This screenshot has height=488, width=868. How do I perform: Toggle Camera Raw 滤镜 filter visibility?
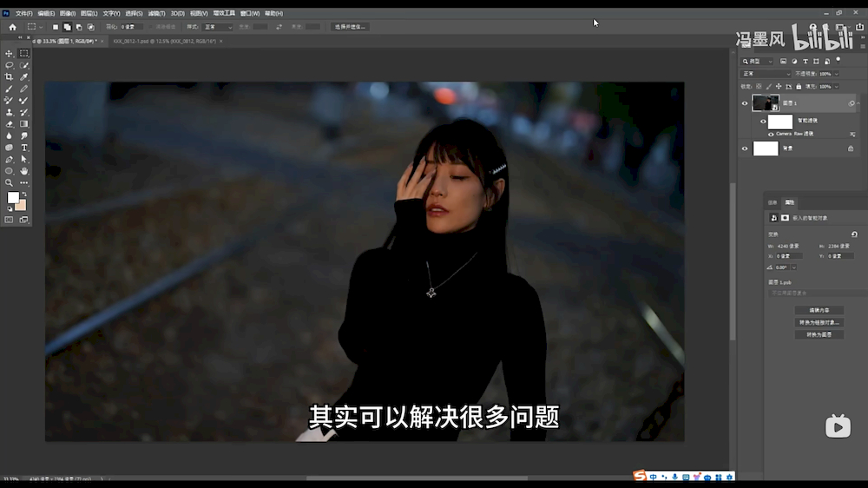[771, 134]
